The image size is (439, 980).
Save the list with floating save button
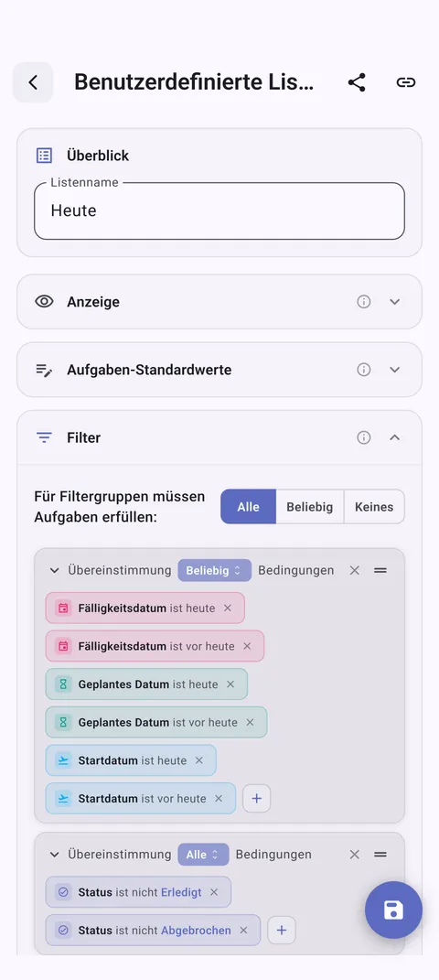(394, 910)
